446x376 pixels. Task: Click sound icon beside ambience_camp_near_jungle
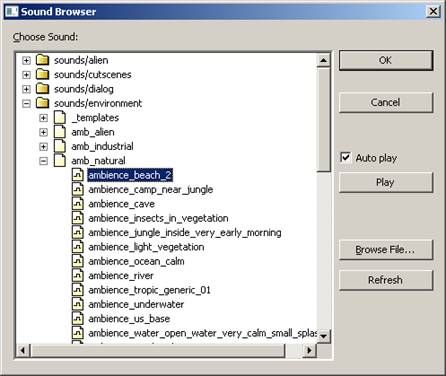[78, 189]
